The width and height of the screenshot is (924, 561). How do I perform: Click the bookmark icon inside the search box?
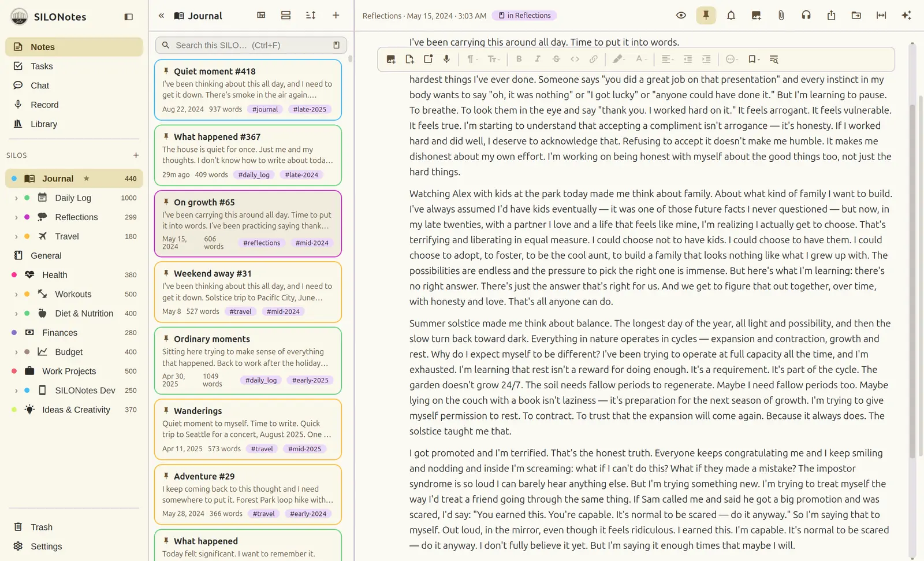coord(337,45)
